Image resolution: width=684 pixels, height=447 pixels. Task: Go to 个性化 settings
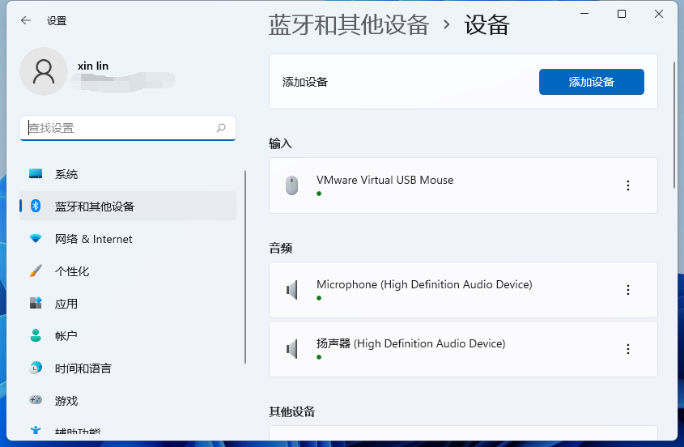(72, 271)
